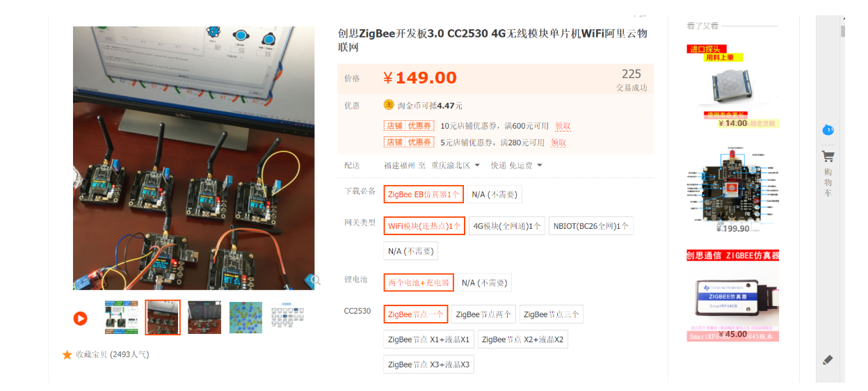The image size is (868, 391).
Task: Click the star icon next to 收藏宝贝
Action: pos(67,355)
